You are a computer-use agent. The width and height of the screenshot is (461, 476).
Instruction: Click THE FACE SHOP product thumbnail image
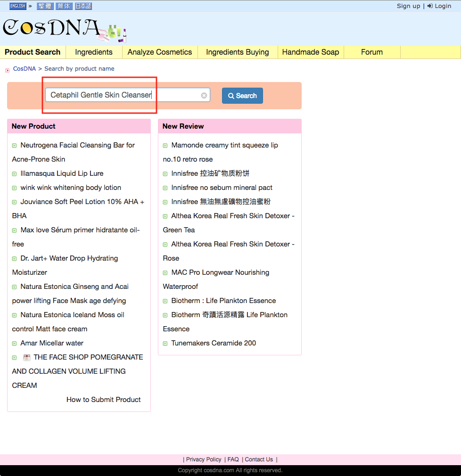(x=27, y=357)
